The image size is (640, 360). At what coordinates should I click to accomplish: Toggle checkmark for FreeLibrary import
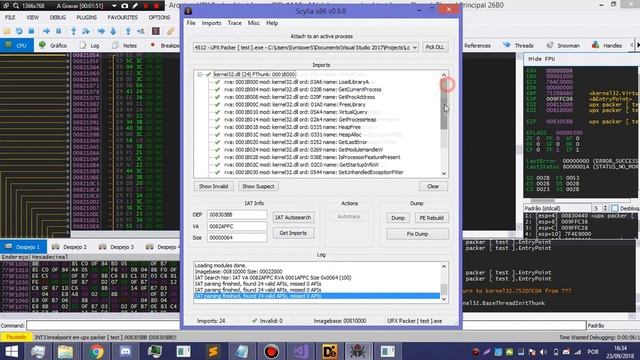(218, 104)
